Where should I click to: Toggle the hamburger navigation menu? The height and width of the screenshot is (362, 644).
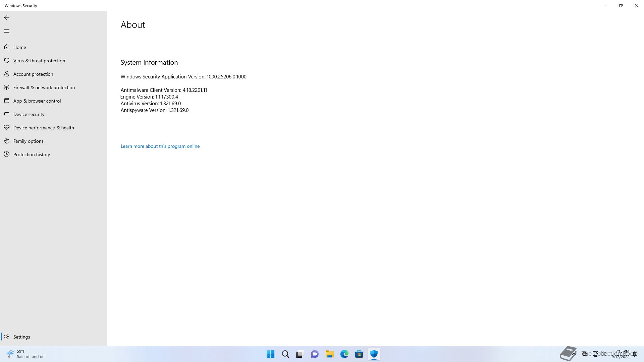[x=7, y=31]
